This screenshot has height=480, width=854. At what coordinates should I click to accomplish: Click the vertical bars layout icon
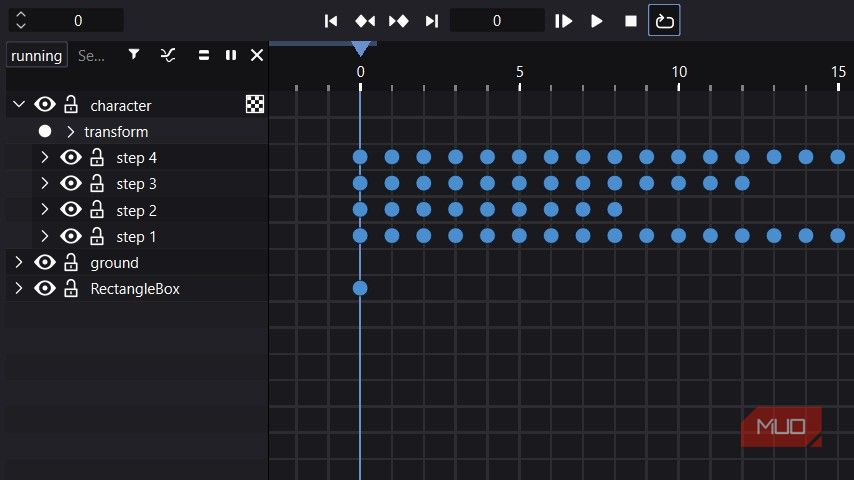pyautogui.click(x=231, y=55)
